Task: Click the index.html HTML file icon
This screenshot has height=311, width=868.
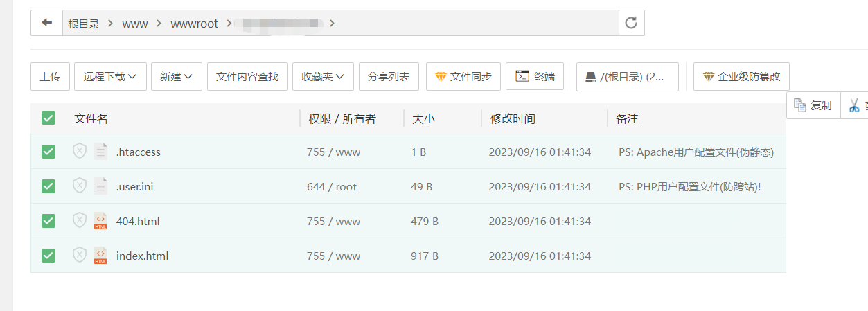Action: point(100,256)
